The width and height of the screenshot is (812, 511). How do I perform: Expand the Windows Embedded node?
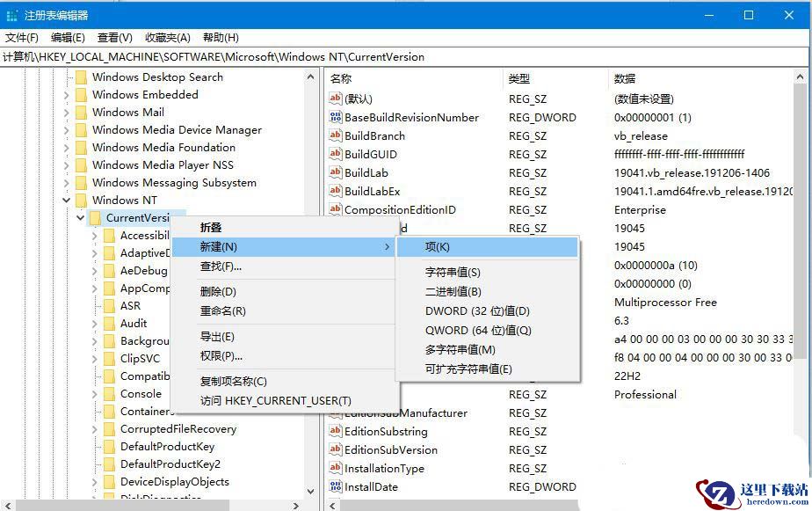point(66,95)
